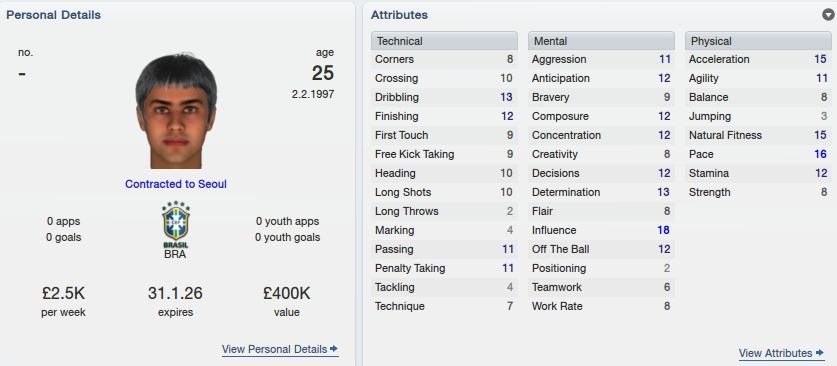
Task: Click the arrow icon beside View Attributes
Action: [x=820, y=353]
